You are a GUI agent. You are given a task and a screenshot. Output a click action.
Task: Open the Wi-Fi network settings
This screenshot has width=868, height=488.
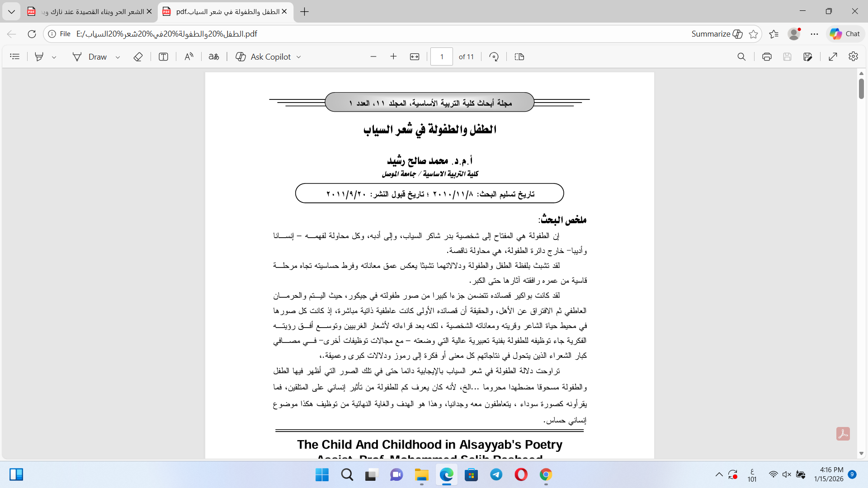[x=774, y=474]
